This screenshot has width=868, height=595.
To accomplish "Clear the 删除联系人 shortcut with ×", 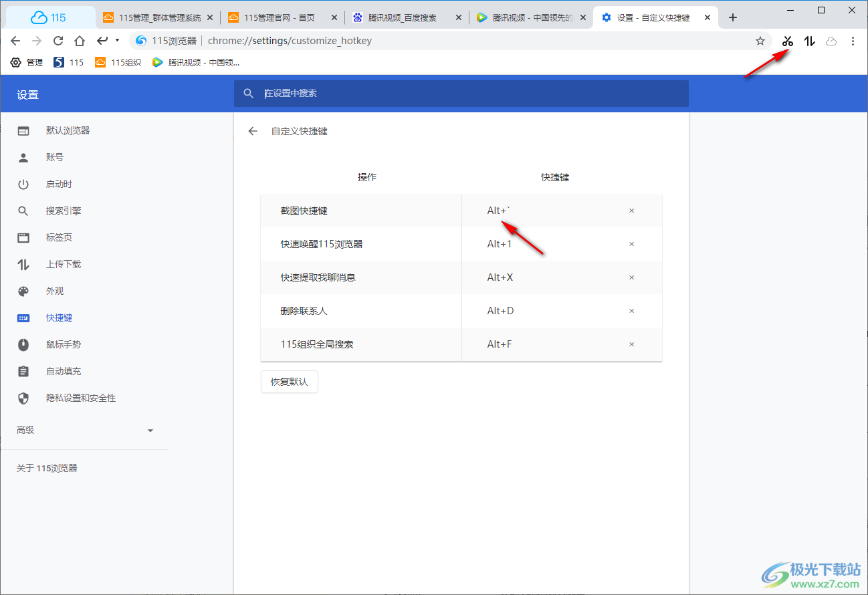I will 631,311.
